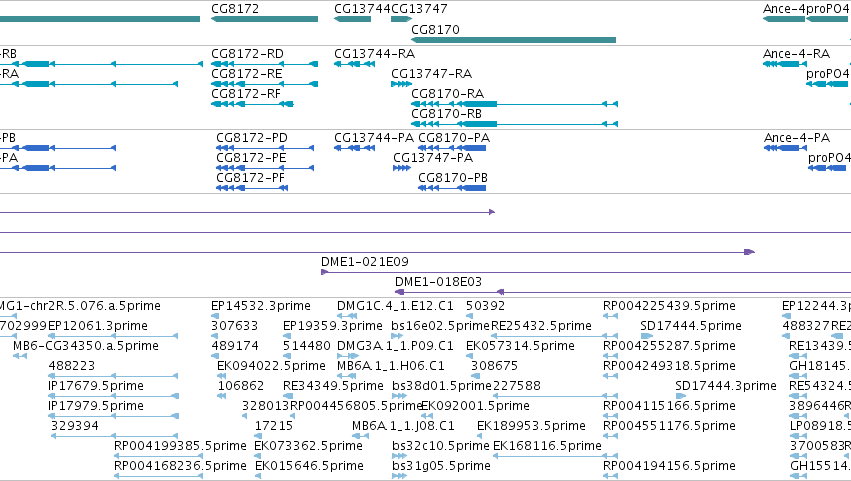This screenshot has width=851, height=481.
Task: Select the bs38d01.5prime feature
Action: [399, 396]
